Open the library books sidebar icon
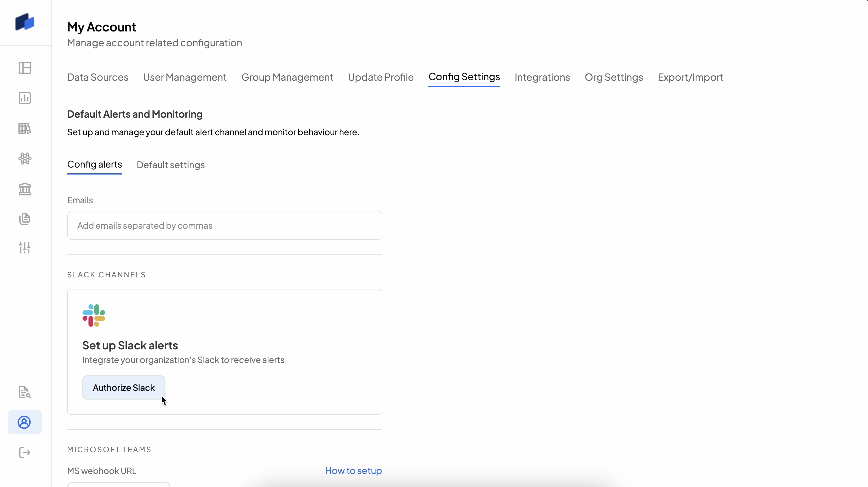Screen dimensions: 868x487 (x=24, y=128)
